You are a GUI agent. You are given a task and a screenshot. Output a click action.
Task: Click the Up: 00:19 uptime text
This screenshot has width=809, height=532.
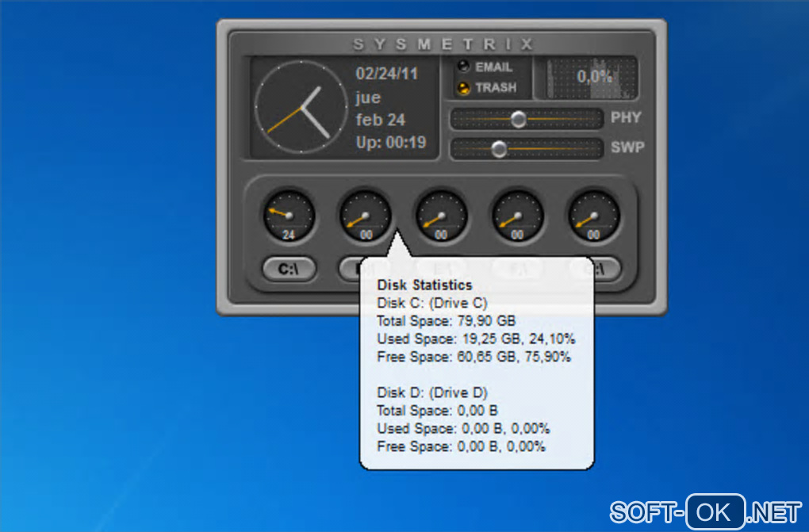[391, 143]
